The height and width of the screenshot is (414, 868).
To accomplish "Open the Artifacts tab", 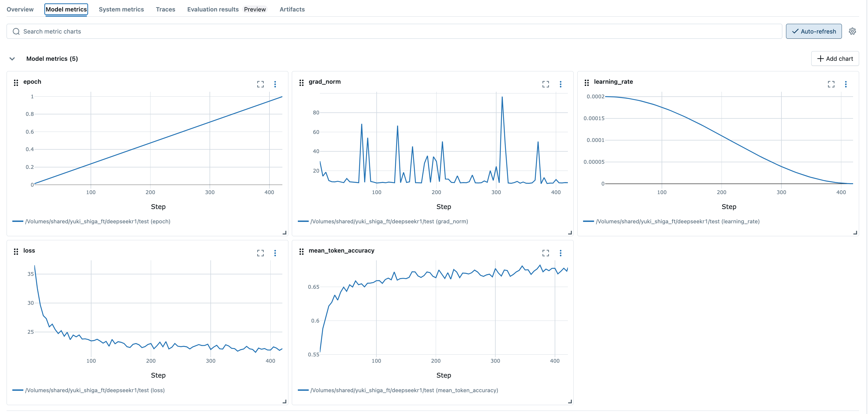I will (292, 9).
